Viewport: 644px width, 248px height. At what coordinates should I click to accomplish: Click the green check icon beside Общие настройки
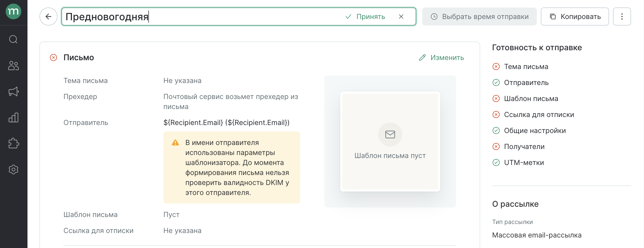click(496, 131)
